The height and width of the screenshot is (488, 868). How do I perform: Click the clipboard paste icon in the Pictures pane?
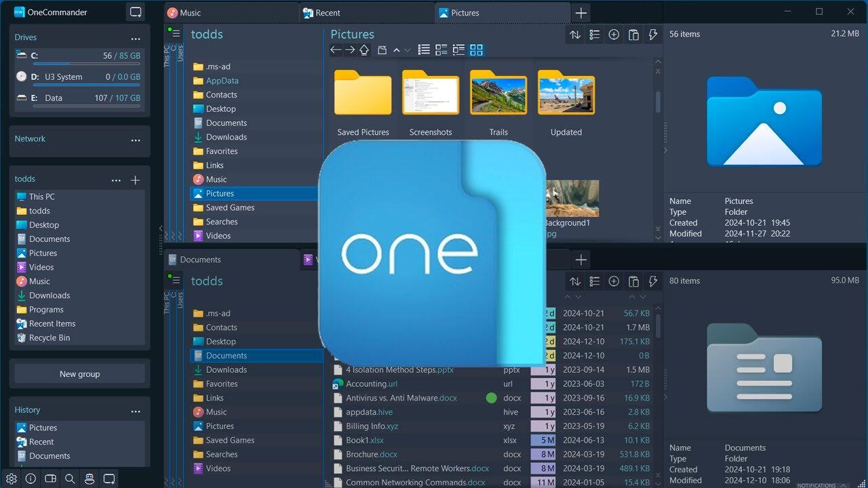tap(633, 35)
